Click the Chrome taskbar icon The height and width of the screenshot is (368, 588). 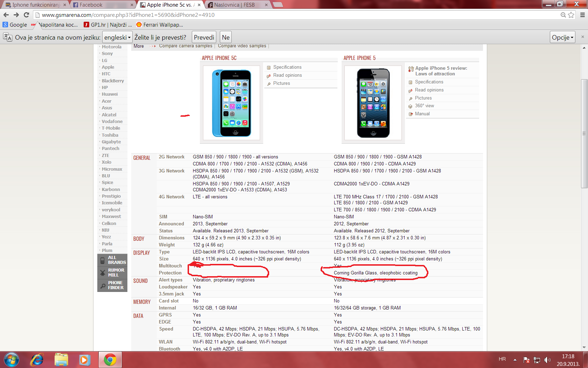(110, 360)
